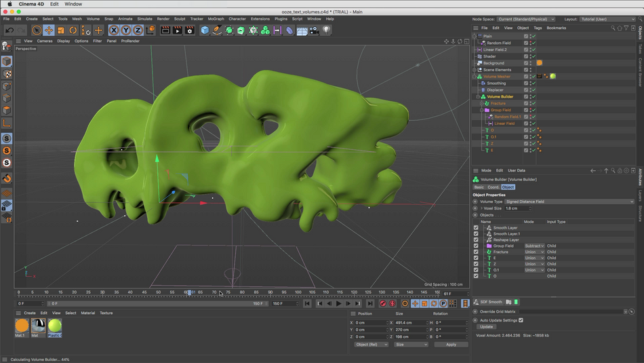Viewport: 644px width, 363px height.
Task: Toggle the Auto Update Settings checkbox
Action: point(521,320)
